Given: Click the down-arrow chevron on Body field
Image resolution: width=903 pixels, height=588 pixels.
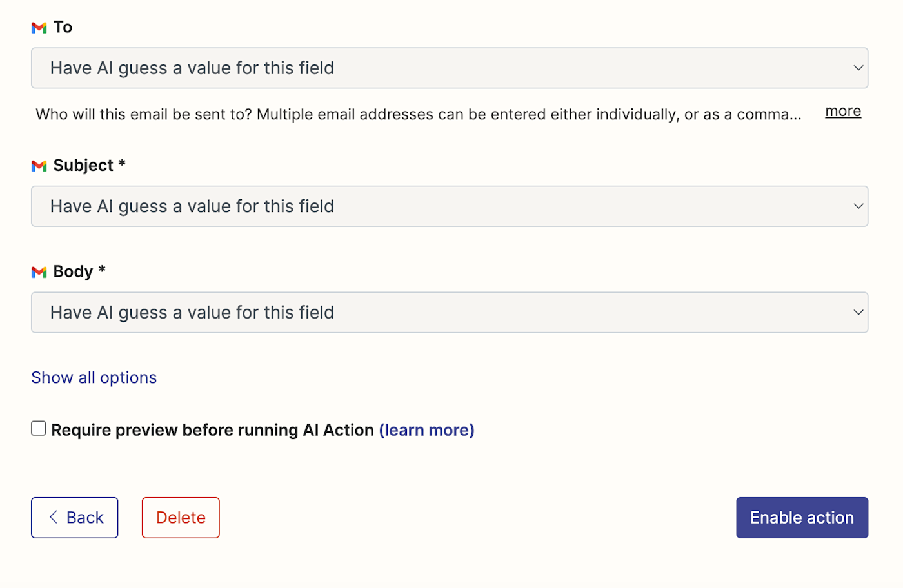Looking at the screenshot, I should coord(858,313).
